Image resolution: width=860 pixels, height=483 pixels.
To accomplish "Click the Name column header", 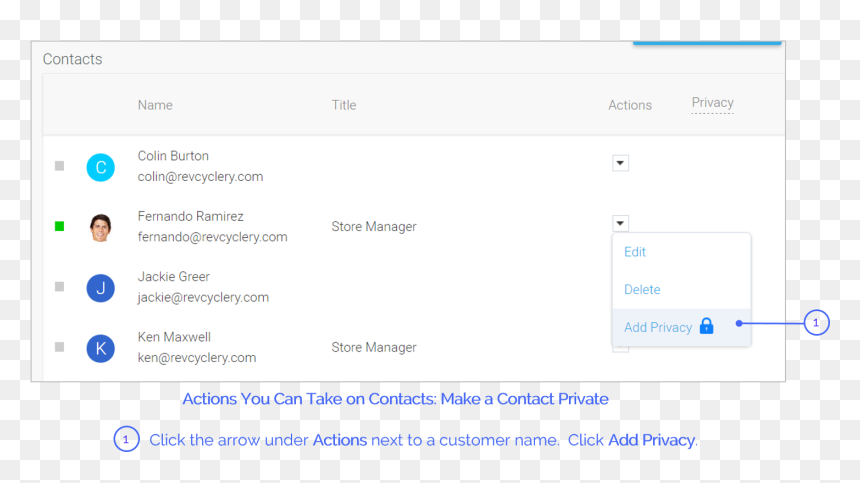I will (155, 105).
